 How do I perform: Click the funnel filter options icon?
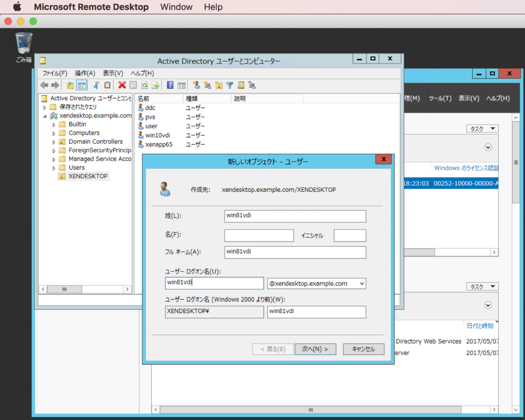230,85
